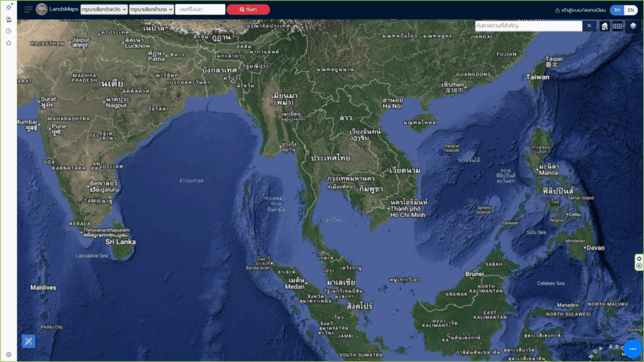The height and width of the screenshot is (362, 644).
Task: Click the เลขที่โฉนด deed number field
Action: pyautogui.click(x=200, y=9)
